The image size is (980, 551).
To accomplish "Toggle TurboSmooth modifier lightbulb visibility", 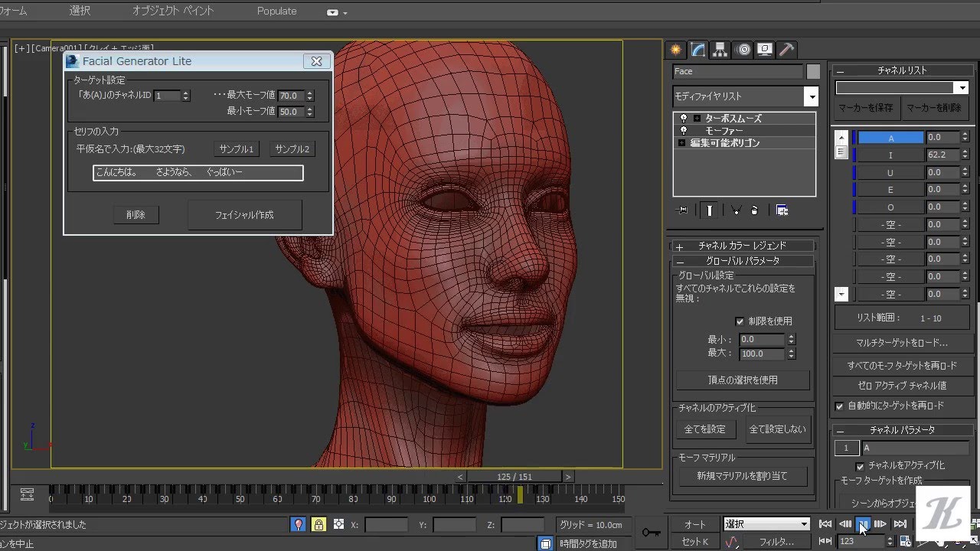I will point(684,119).
